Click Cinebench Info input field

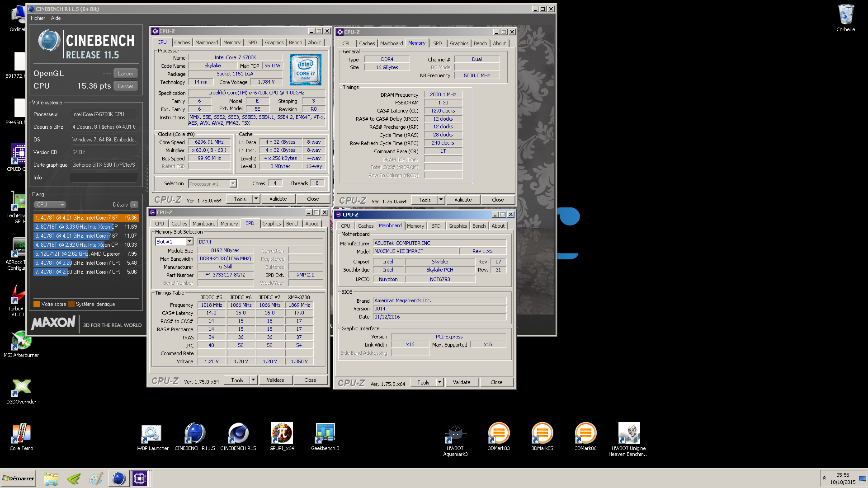coord(104,178)
